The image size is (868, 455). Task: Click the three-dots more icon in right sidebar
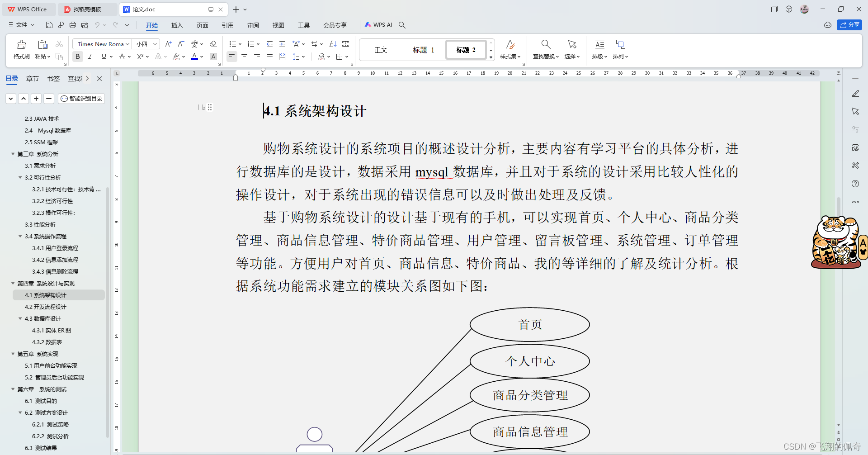(855, 202)
